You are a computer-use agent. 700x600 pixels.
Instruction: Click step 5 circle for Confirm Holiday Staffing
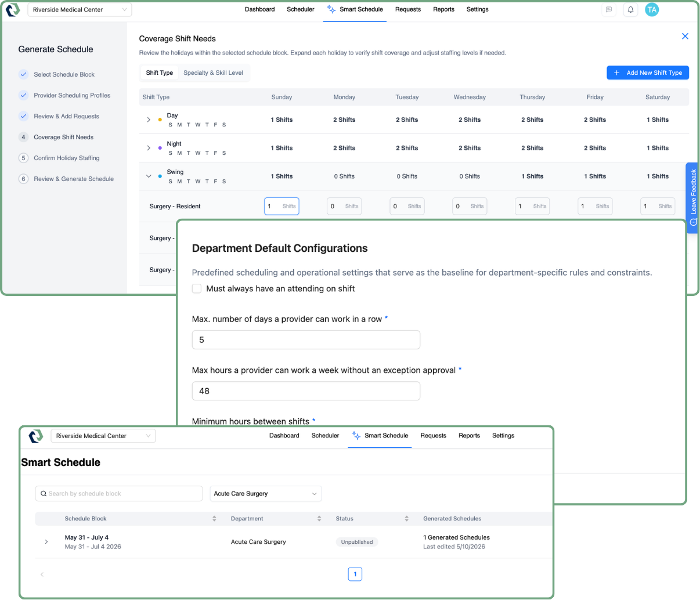point(23,158)
